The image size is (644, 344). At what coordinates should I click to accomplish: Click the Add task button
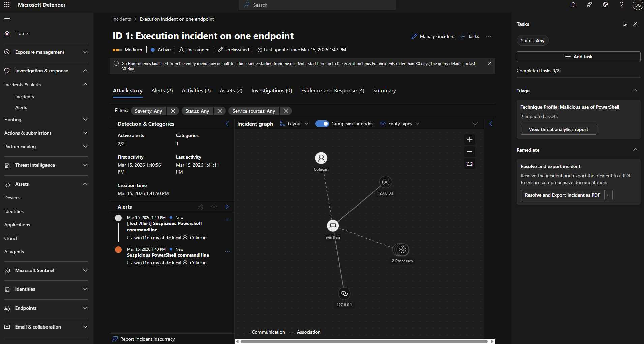(578, 57)
